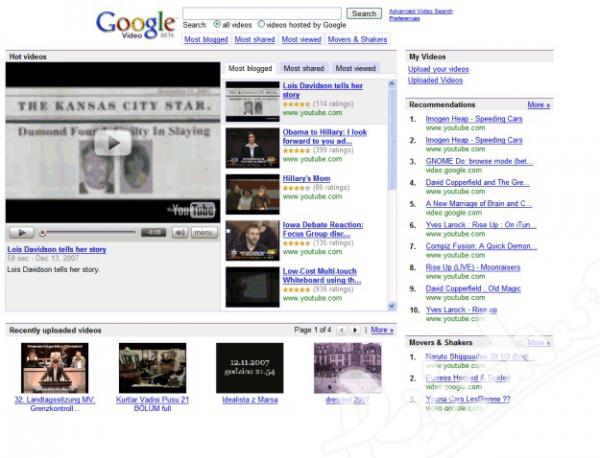Switch to Most viewed tab in Hot videos

pos(355,68)
